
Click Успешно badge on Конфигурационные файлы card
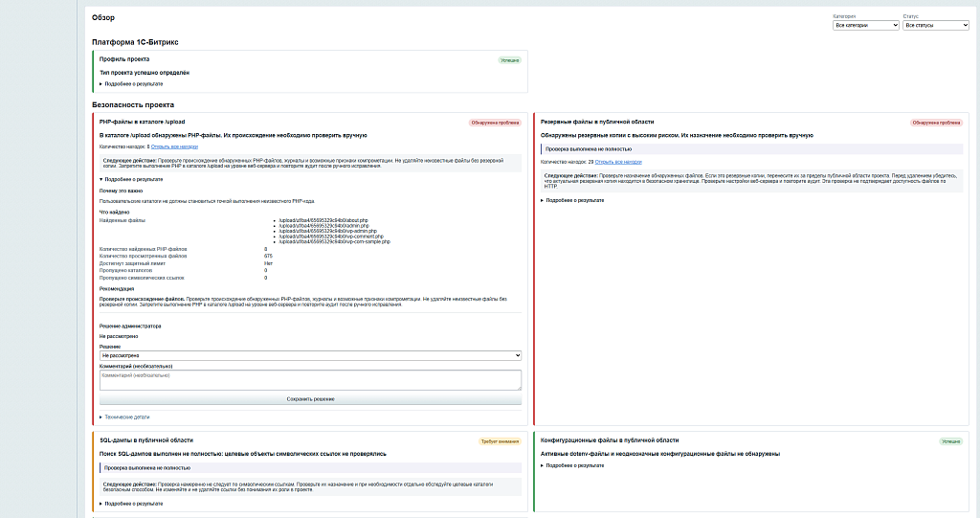pyautogui.click(x=951, y=441)
